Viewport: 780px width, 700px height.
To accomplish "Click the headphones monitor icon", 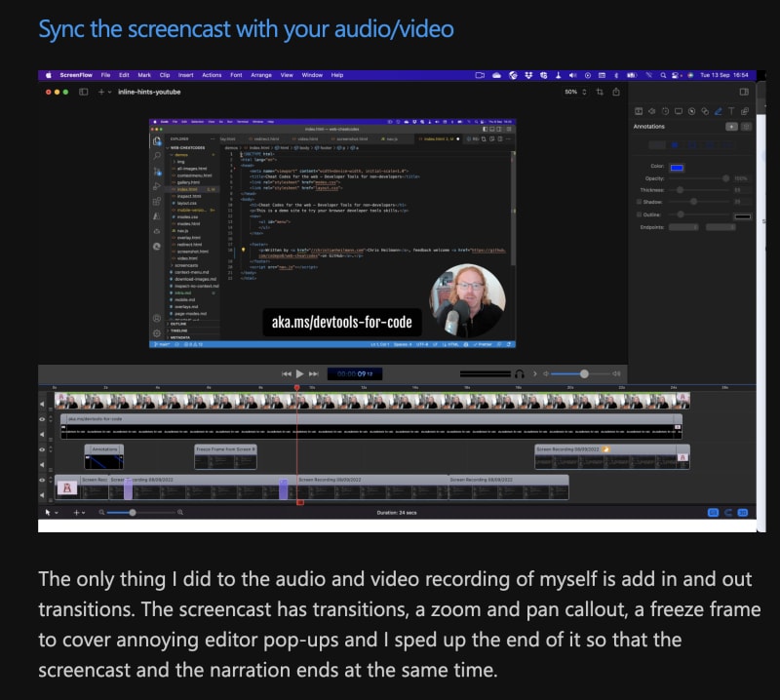I will click(x=520, y=373).
